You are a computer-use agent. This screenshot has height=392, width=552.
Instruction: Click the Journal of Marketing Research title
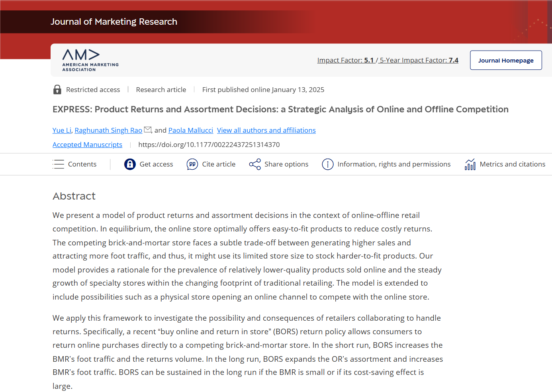[x=114, y=22]
